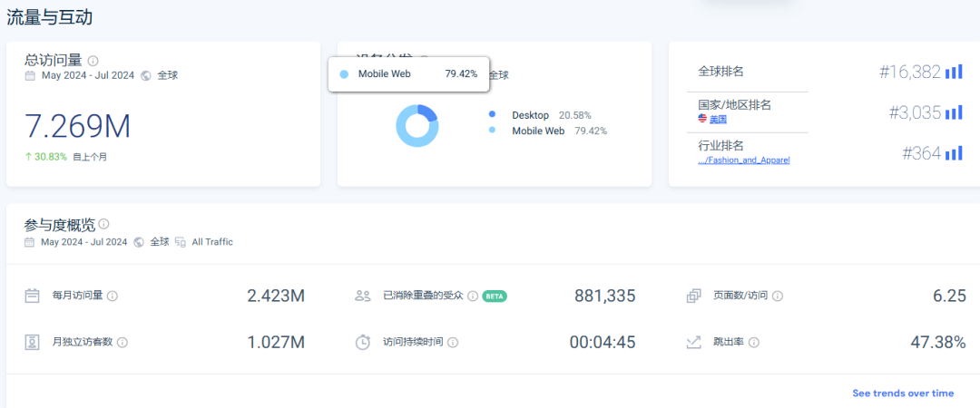Click info icon beside 月独立访客数

click(x=122, y=342)
